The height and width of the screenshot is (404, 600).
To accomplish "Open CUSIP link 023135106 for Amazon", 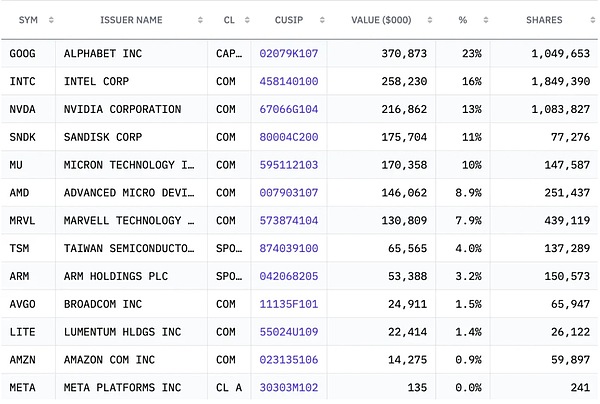I will 289,360.
